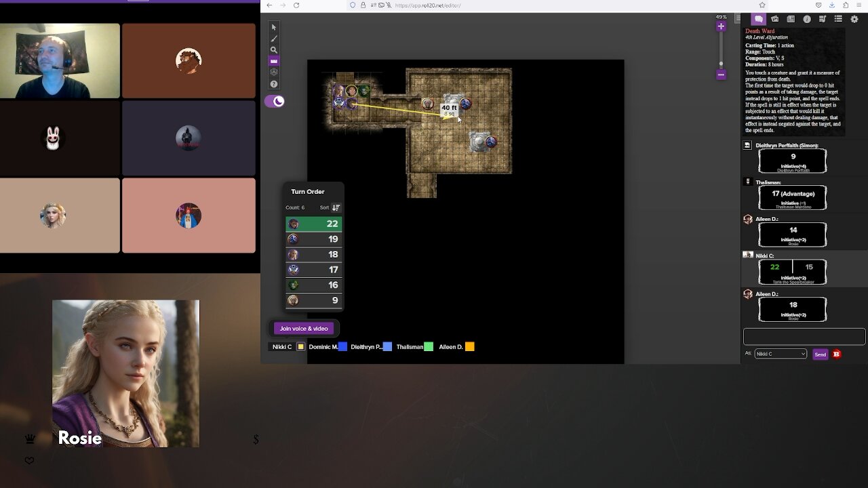Select the turn order entry with 17

click(x=314, y=270)
